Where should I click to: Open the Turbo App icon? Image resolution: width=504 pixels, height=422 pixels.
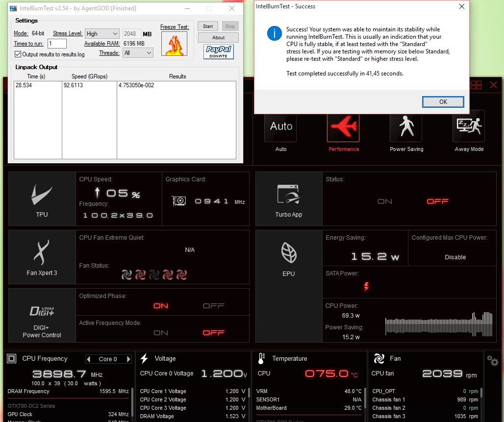coord(288,194)
